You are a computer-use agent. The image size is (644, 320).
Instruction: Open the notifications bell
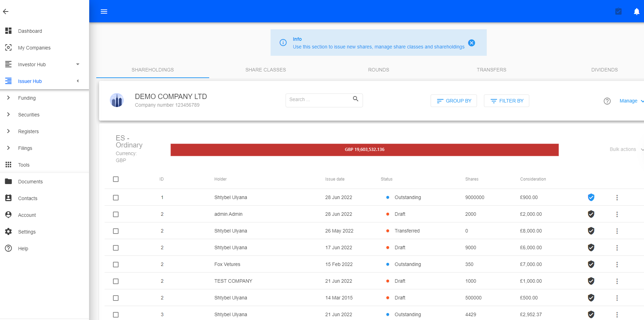pos(636,12)
